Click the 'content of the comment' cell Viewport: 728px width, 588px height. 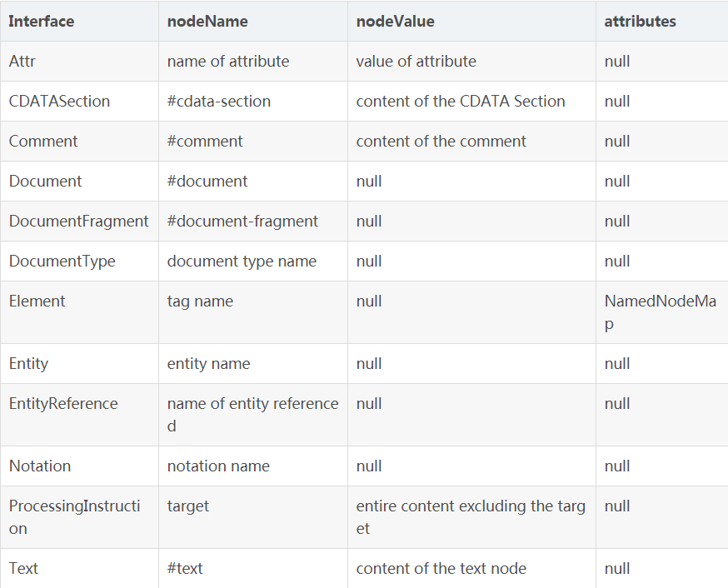[x=471, y=141]
